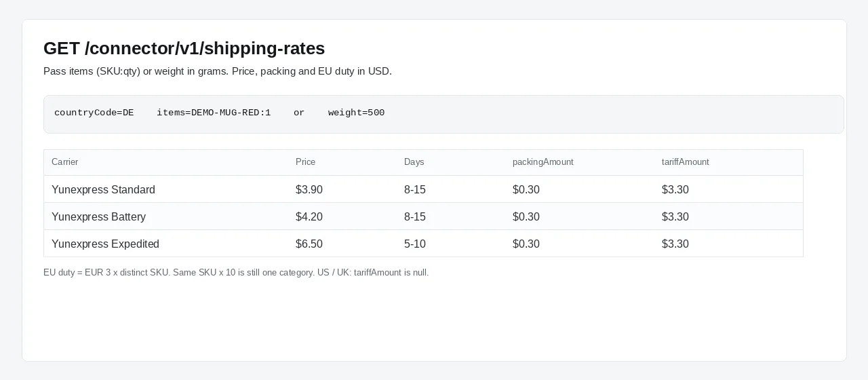Click the Price column header

point(305,162)
